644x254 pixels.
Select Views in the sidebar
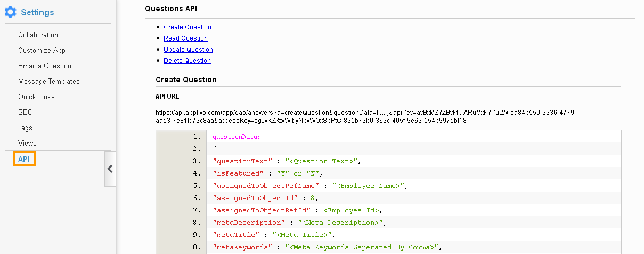tap(27, 144)
